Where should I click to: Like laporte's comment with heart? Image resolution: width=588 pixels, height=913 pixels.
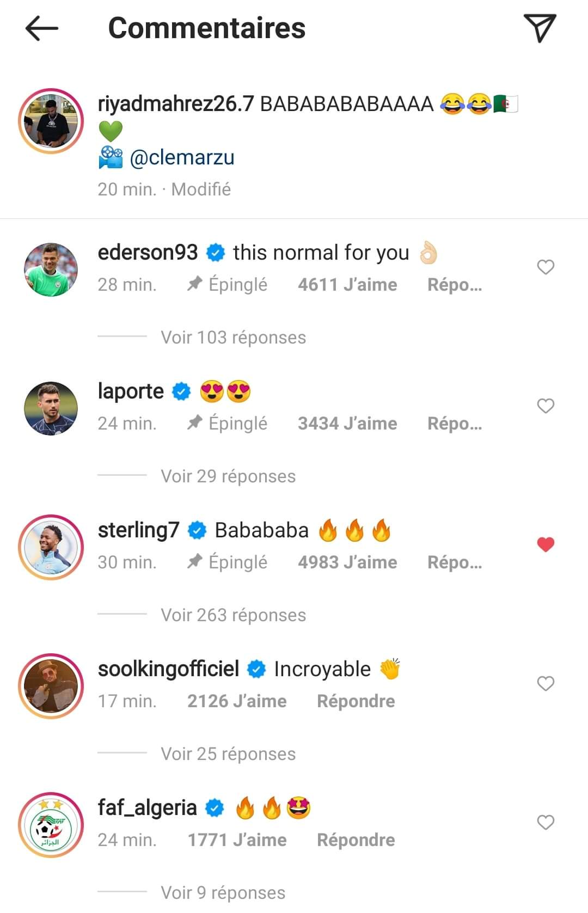tap(546, 406)
